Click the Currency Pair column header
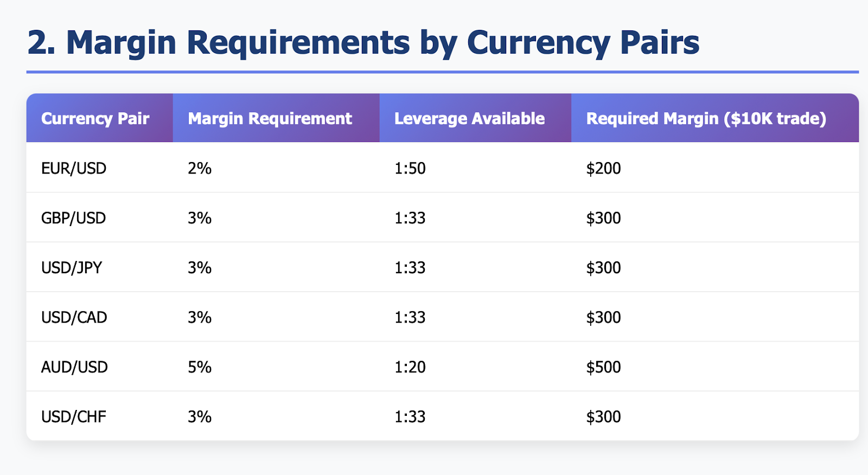The width and height of the screenshot is (868, 475). click(95, 118)
